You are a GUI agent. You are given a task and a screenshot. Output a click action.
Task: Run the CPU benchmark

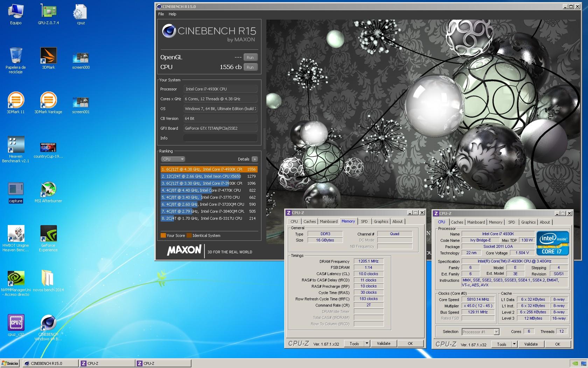coord(250,67)
